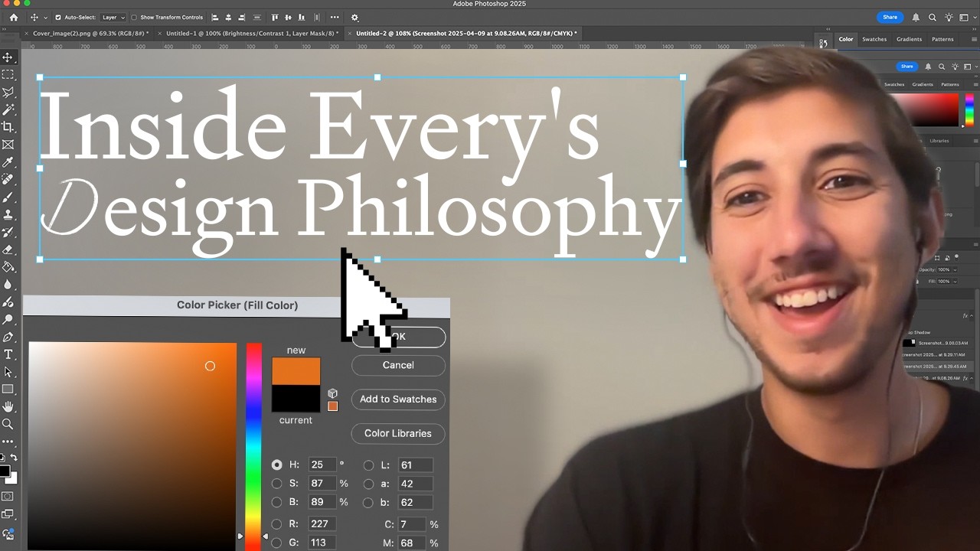This screenshot has width=980, height=551.
Task: Open the top Swatches panel tab
Action: point(874,39)
